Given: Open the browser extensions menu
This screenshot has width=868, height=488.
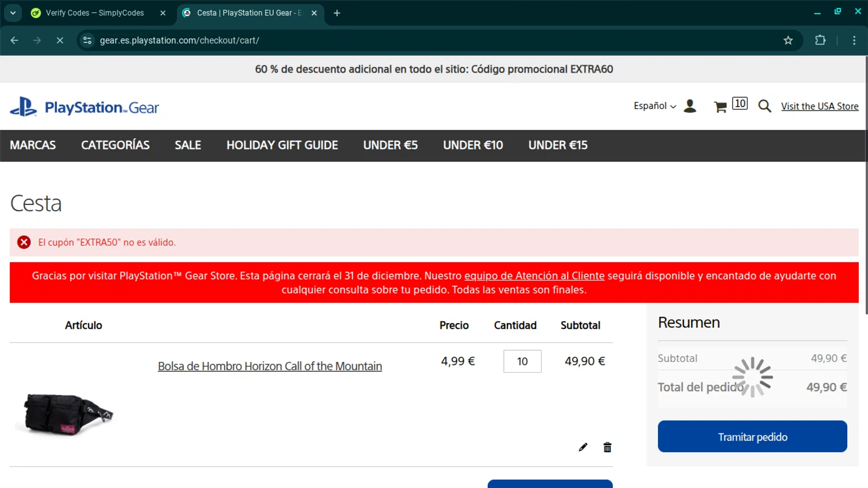Looking at the screenshot, I should point(820,40).
